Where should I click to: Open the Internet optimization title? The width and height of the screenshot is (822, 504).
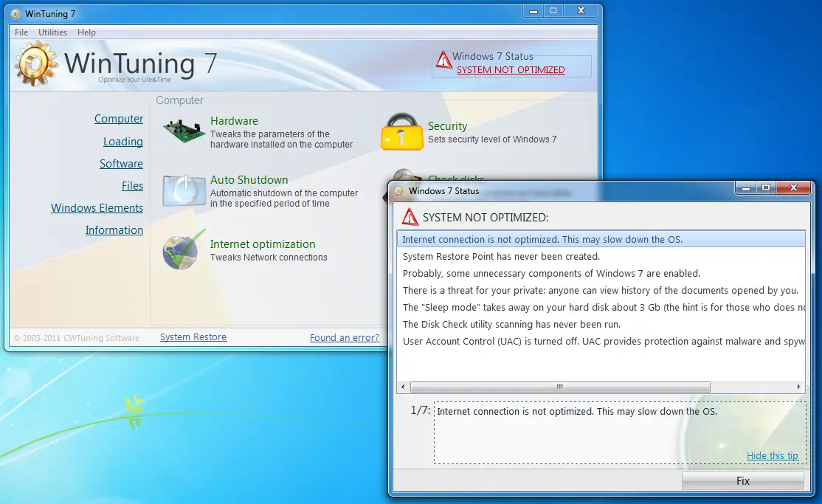(263, 244)
